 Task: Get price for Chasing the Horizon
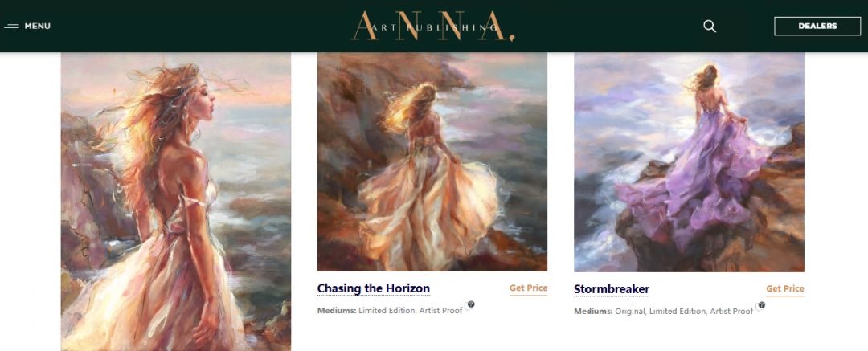528,288
